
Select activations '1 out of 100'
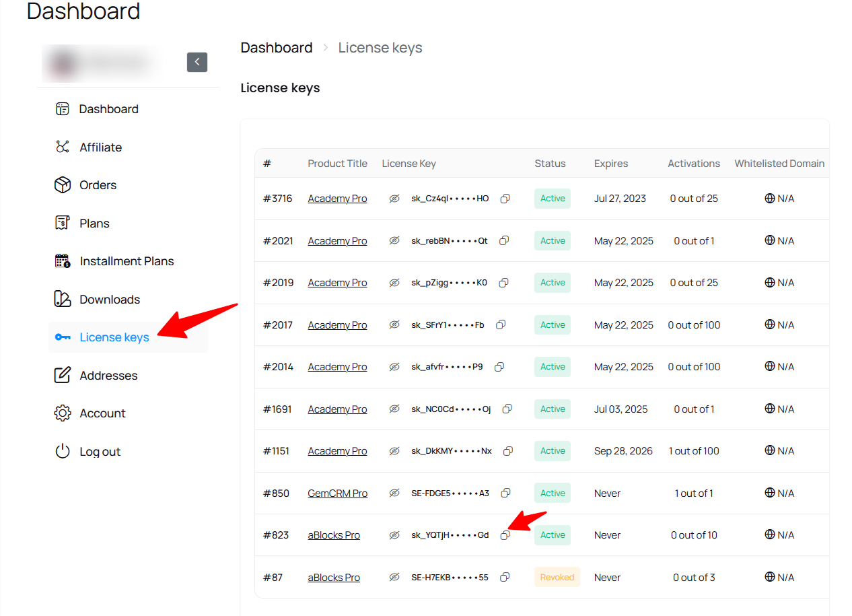[x=694, y=451]
